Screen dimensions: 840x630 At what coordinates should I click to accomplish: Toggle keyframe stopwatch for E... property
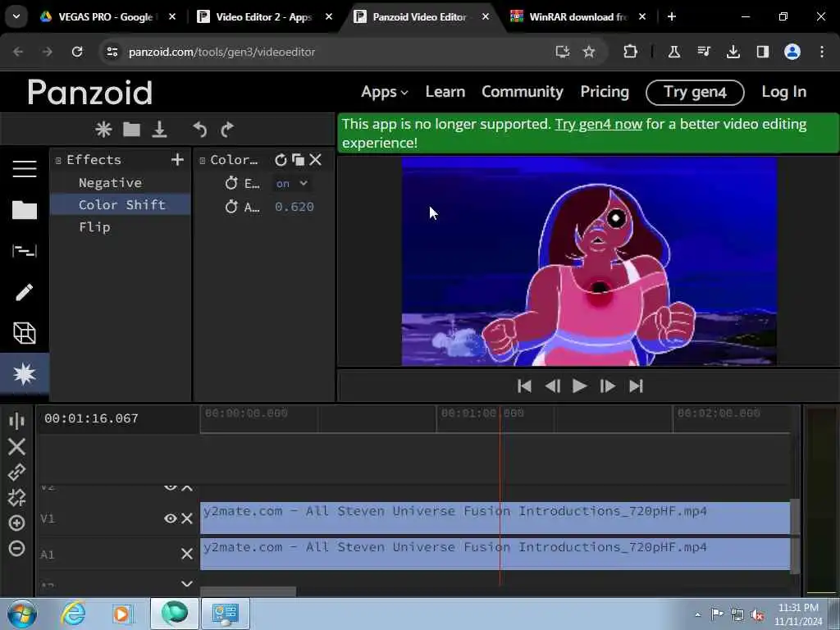click(x=231, y=183)
